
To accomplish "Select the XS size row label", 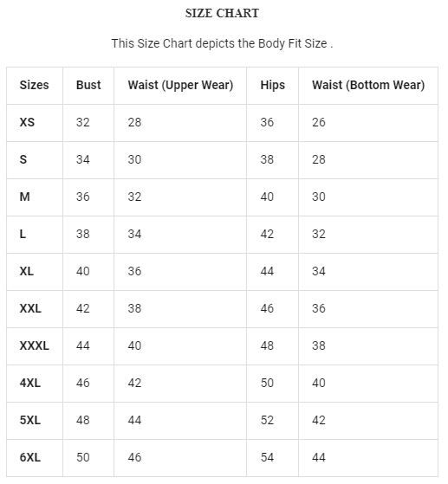I will tap(27, 122).
